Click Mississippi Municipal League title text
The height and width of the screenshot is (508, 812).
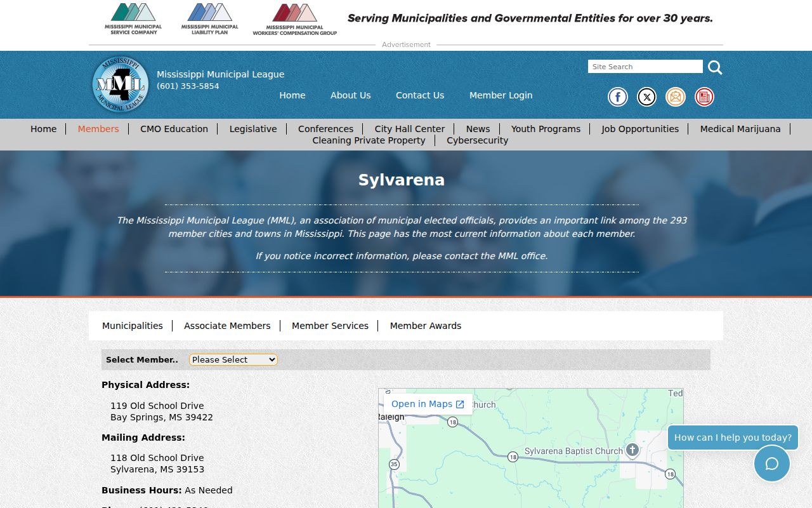pyautogui.click(x=221, y=74)
